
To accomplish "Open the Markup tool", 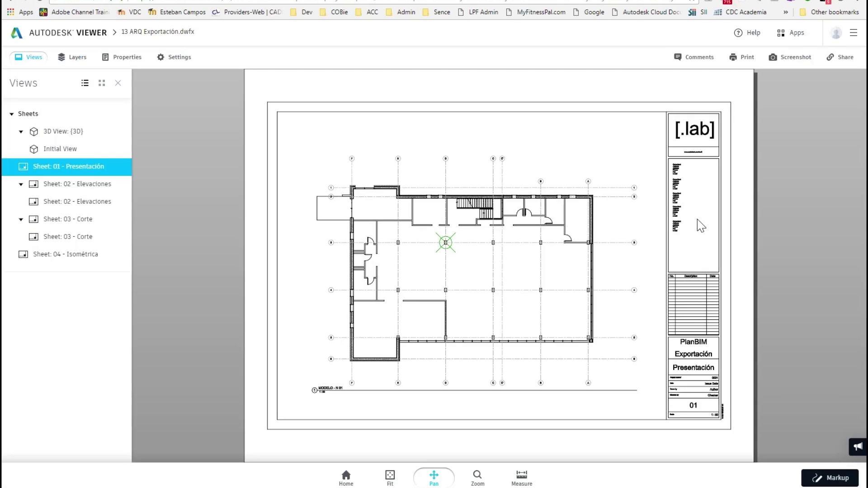I will (x=830, y=478).
